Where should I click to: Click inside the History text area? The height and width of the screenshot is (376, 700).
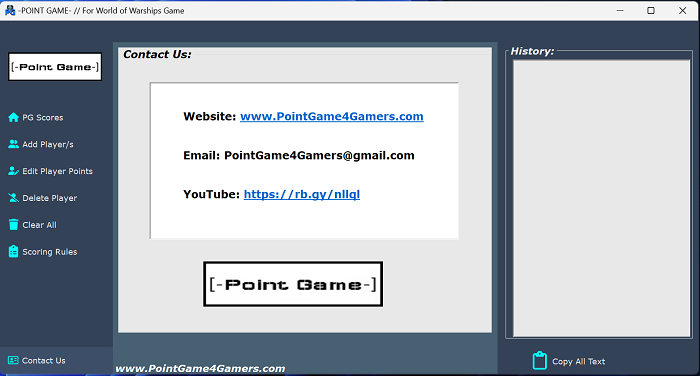pos(601,198)
